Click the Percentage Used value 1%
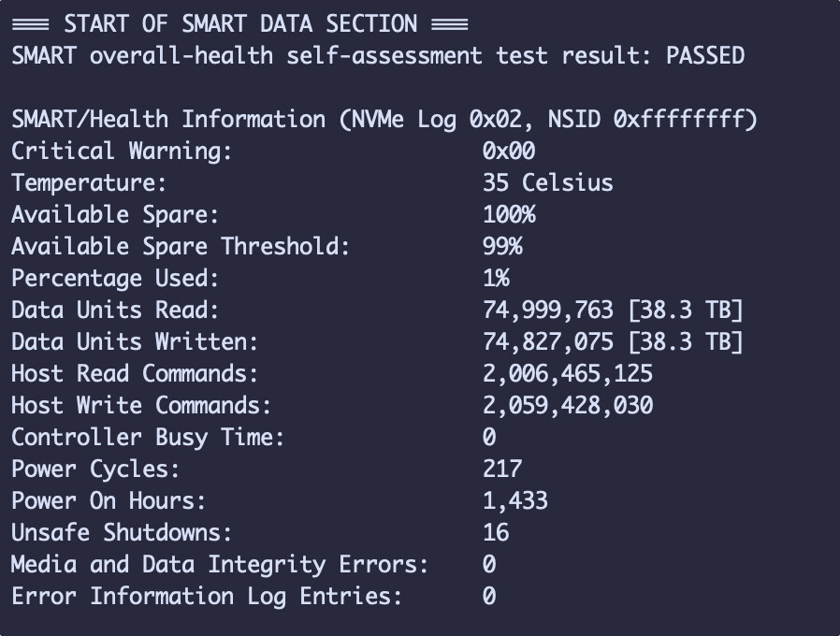This screenshot has width=840, height=636. click(x=496, y=278)
